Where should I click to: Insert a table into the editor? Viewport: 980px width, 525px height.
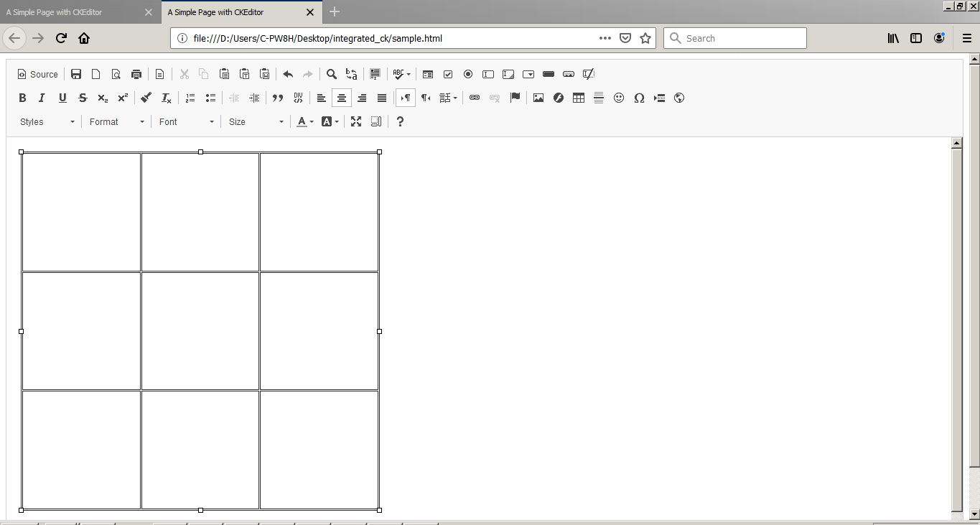579,98
